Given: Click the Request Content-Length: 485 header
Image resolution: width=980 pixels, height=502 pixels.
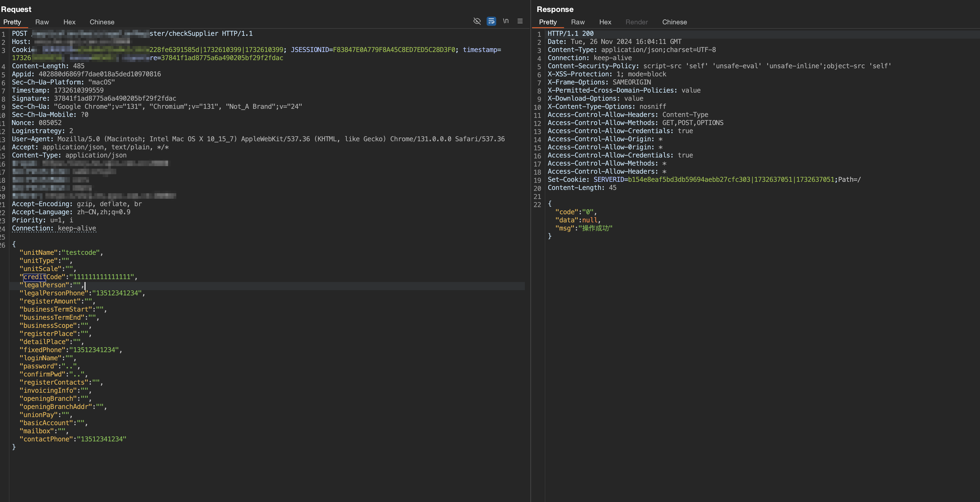Looking at the screenshot, I should pyautogui.click(x=48, y=66).
